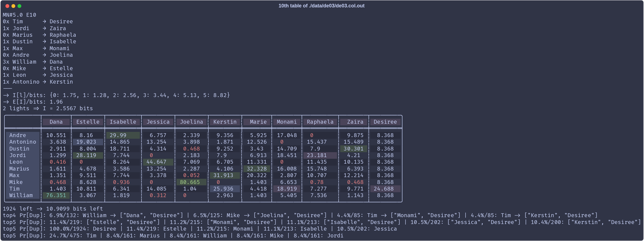
Task: Click the line 'Antonino → Kerstin'
Action: coord(38,82)
